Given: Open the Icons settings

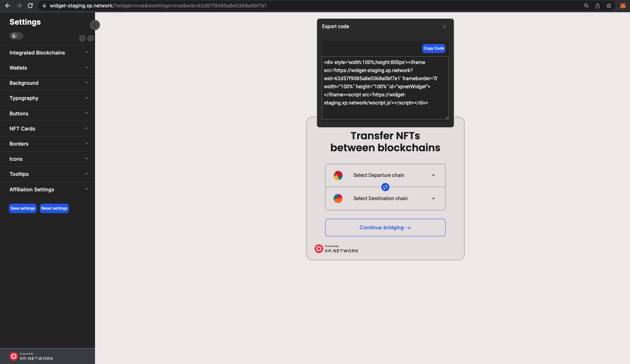Looking at the screenshot, I should (48, 159).
